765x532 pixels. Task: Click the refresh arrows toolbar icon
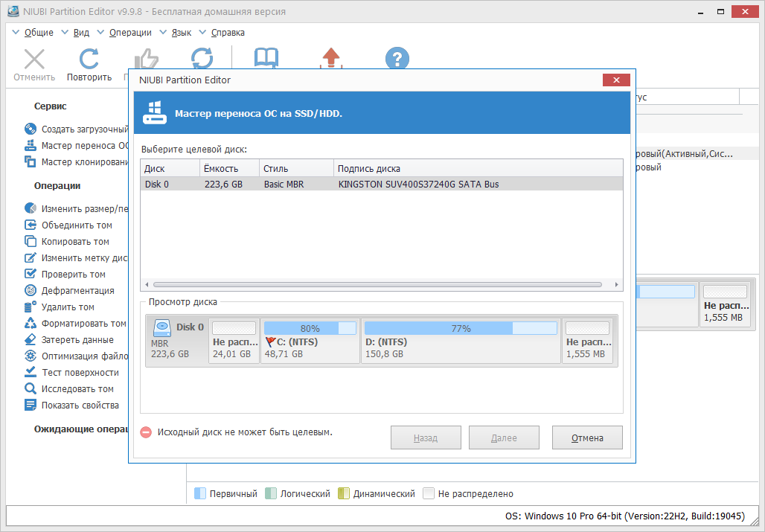202,58
